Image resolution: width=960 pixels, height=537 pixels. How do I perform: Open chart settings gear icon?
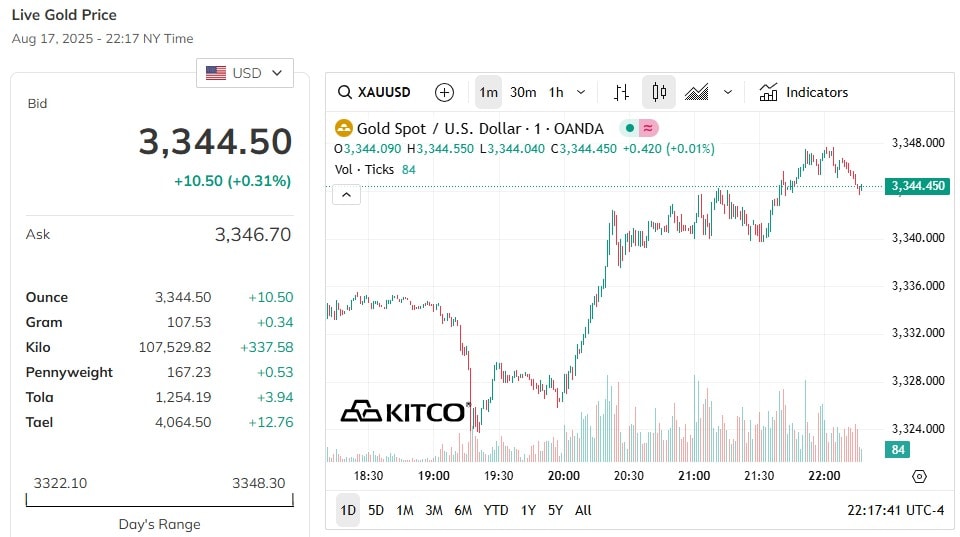click(x=919, y=476)
